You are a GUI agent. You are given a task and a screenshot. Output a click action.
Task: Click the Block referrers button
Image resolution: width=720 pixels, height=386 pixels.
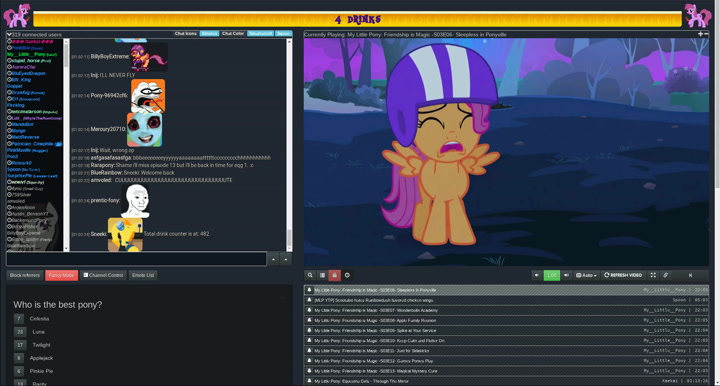click(25, 275)
